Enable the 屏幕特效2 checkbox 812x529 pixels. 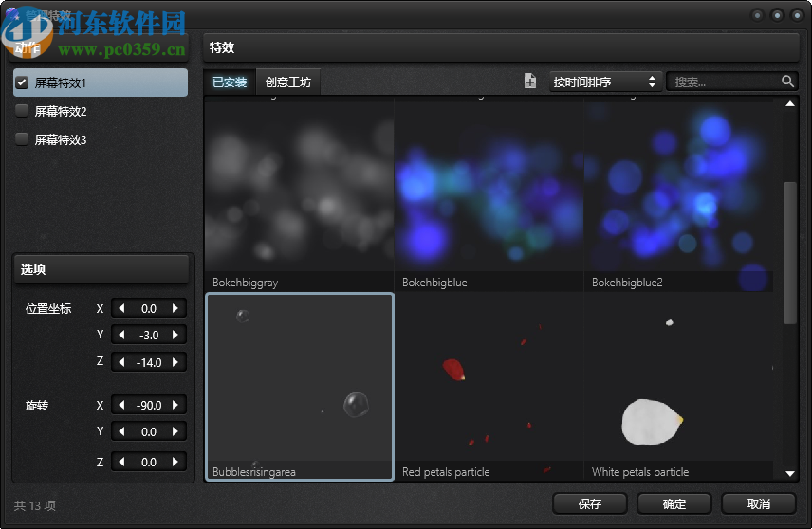point(22,111)
